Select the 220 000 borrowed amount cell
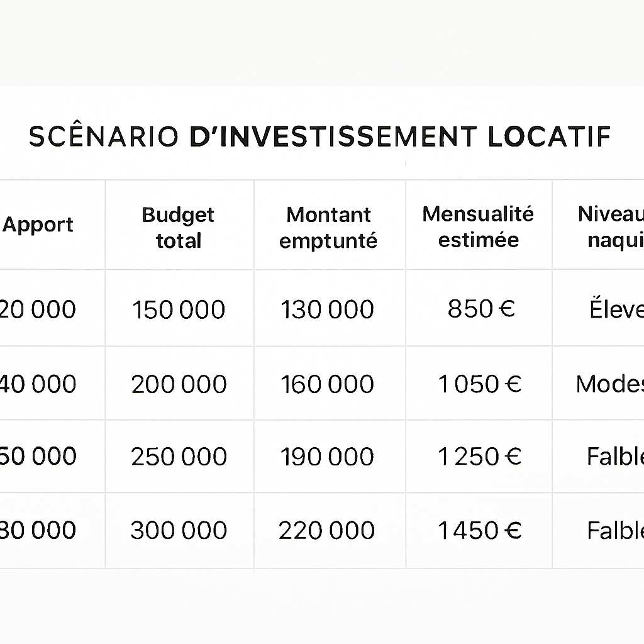This screenshot has height=644, width=644. coord(327,531)
